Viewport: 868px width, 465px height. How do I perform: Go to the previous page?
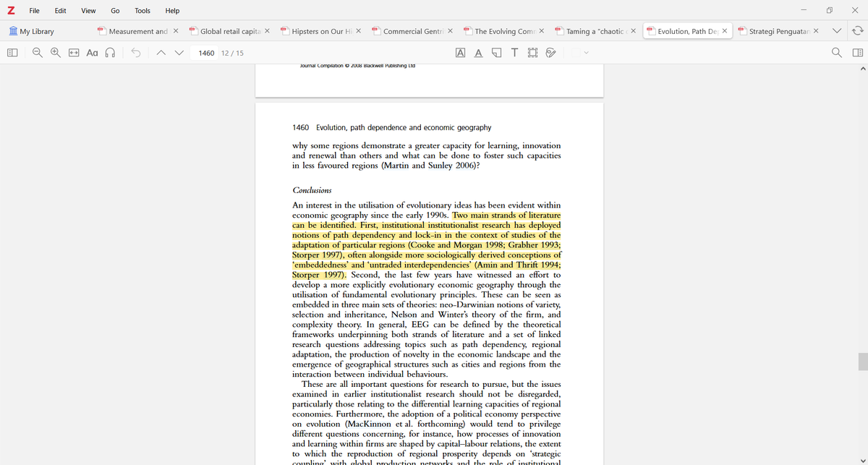(x=161, y=53)
